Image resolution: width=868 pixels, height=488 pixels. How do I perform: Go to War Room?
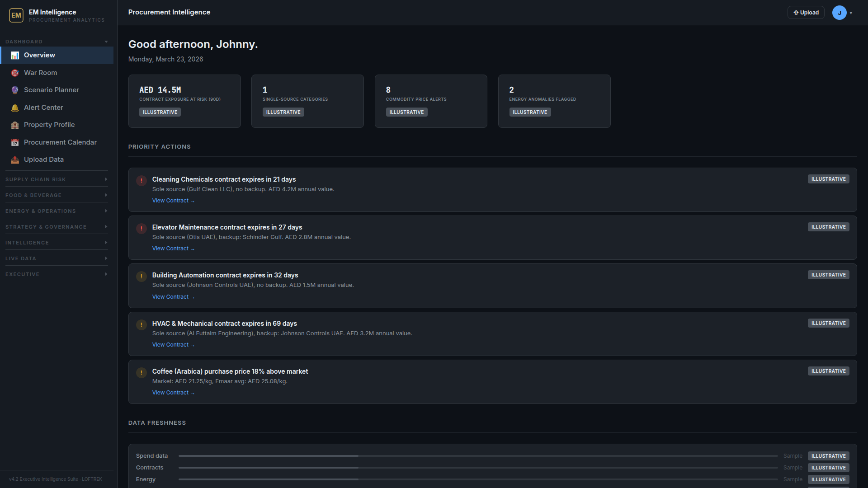57,73
